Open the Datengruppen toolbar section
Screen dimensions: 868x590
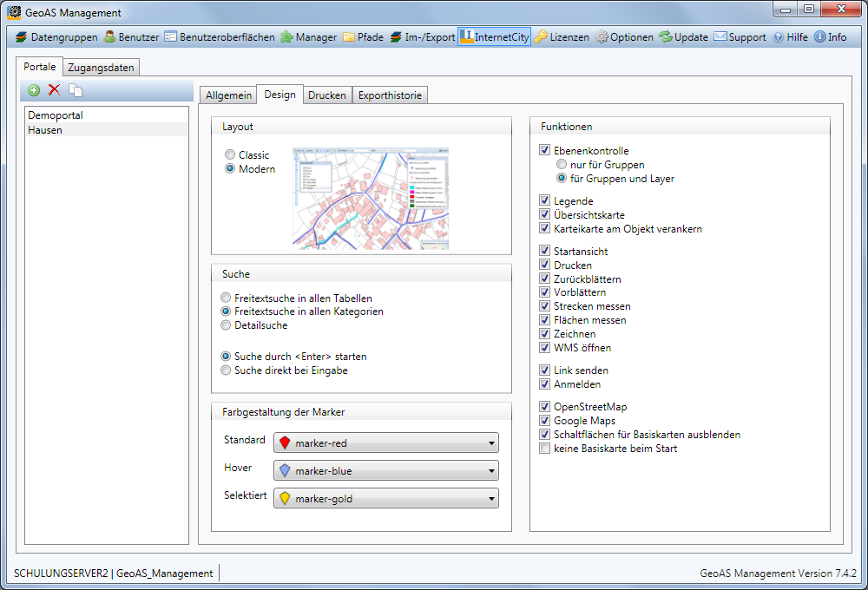click(56, 37)
